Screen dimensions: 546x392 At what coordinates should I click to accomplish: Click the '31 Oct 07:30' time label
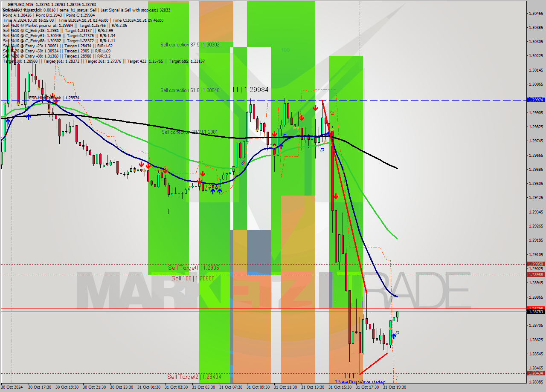[231, 387]
